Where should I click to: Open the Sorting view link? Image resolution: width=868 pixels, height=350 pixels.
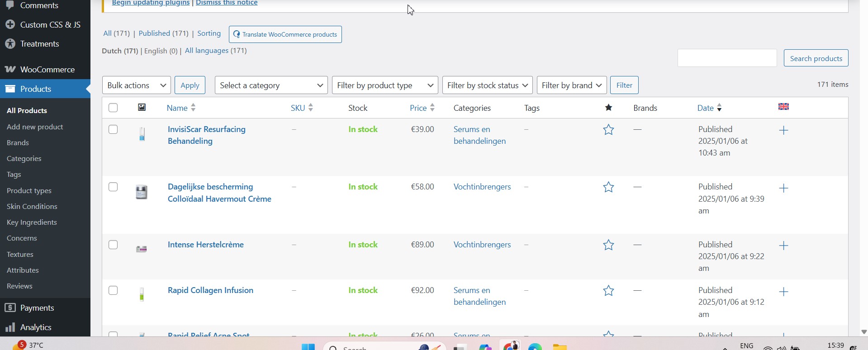(209, 33)
